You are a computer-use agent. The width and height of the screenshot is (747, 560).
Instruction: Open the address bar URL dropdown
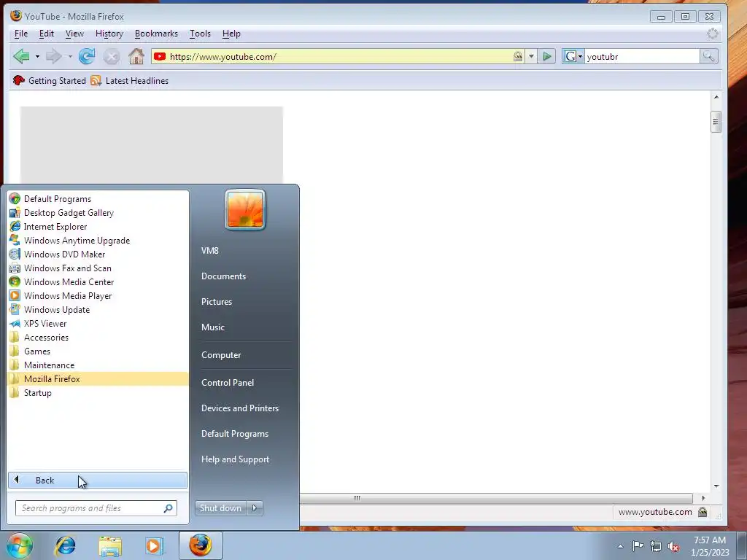click(531, 57)
